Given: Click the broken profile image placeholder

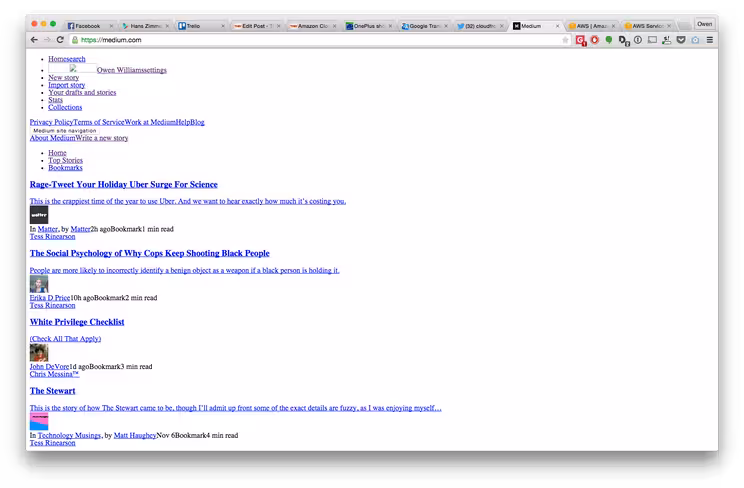Looking at the screenshot, I should tap(73, 68).
